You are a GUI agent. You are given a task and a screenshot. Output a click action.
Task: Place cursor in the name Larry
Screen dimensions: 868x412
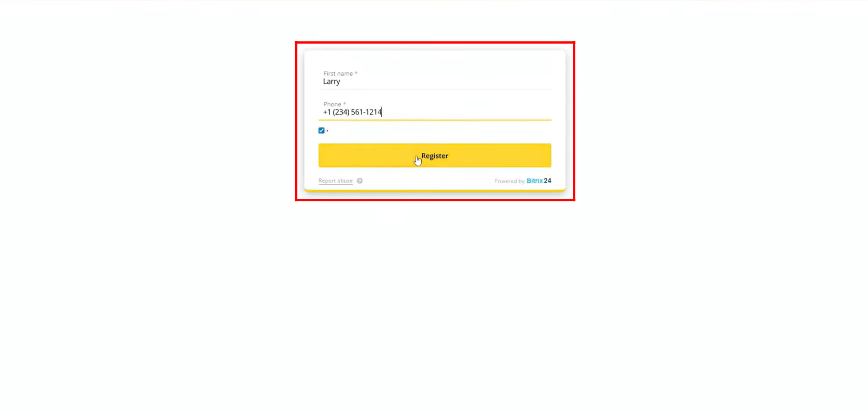(331, 82)
